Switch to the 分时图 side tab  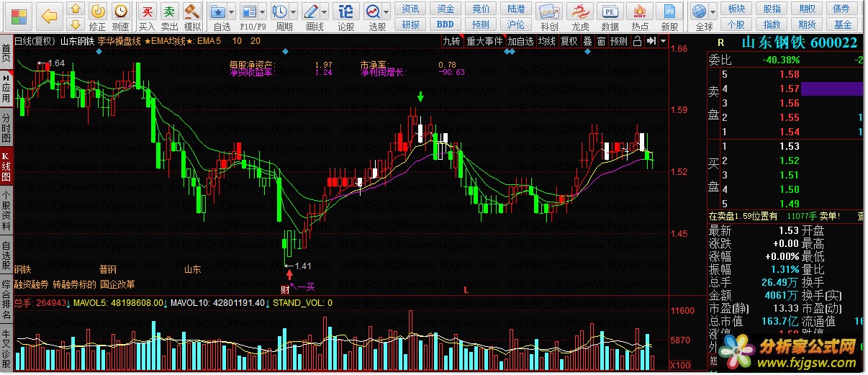click(6, 128)
